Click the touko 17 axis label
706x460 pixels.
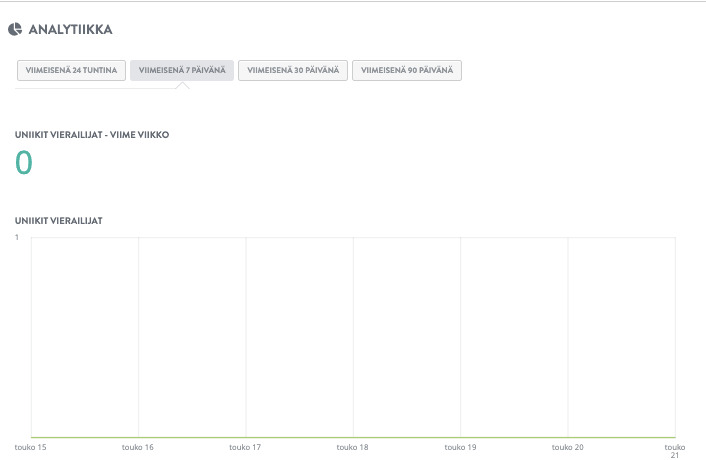245,447
